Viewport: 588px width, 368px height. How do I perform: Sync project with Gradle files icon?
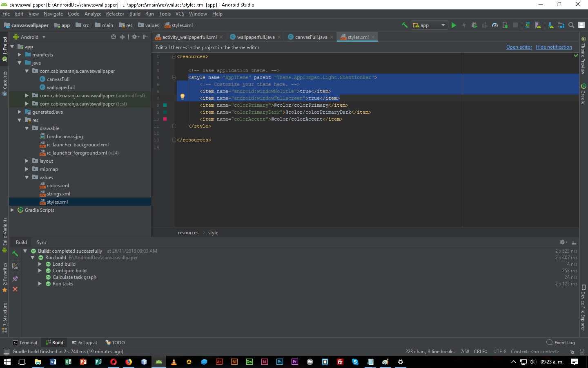click(528, 25)
